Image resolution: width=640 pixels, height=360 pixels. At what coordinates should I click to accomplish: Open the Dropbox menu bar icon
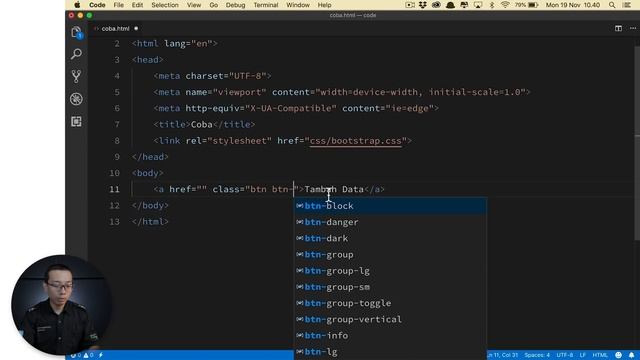(422, 5)
